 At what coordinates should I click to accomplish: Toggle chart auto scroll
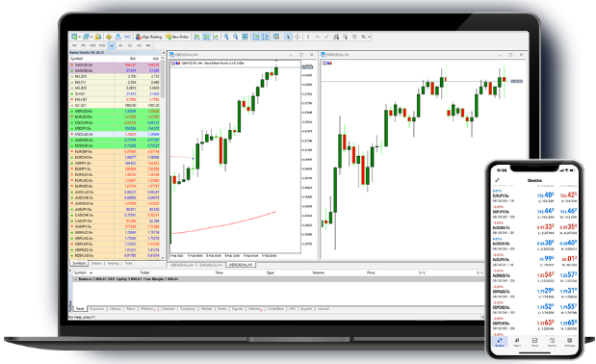click(256, 37)
